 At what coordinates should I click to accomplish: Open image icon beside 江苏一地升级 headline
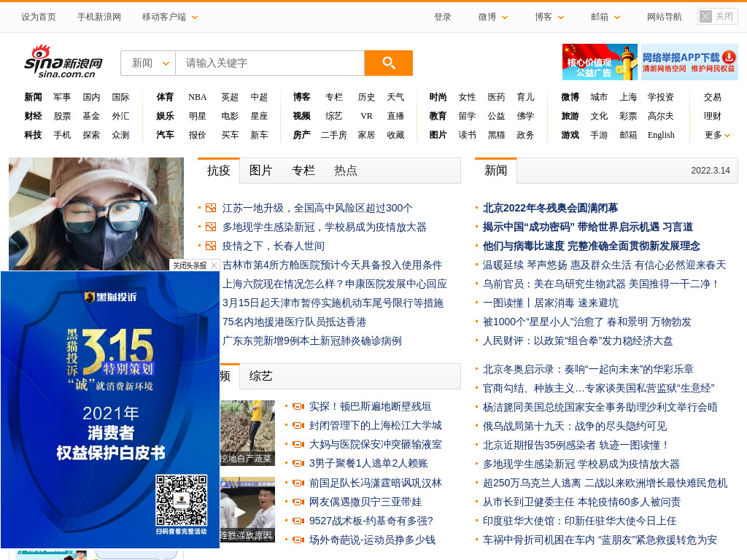(x=211, y=208)
